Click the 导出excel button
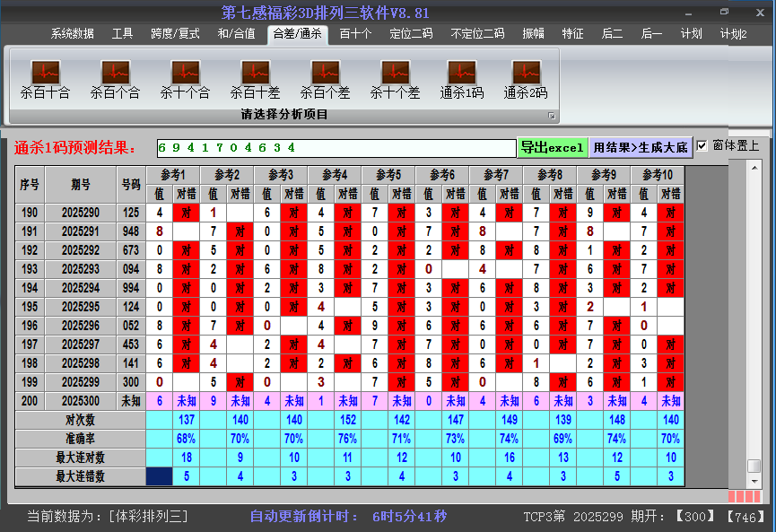This screenshot has height=532, width=776. 552,148
